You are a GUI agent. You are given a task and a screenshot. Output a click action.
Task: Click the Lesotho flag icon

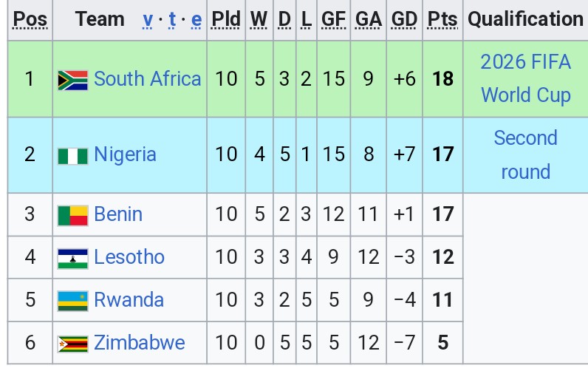[72, 258]
